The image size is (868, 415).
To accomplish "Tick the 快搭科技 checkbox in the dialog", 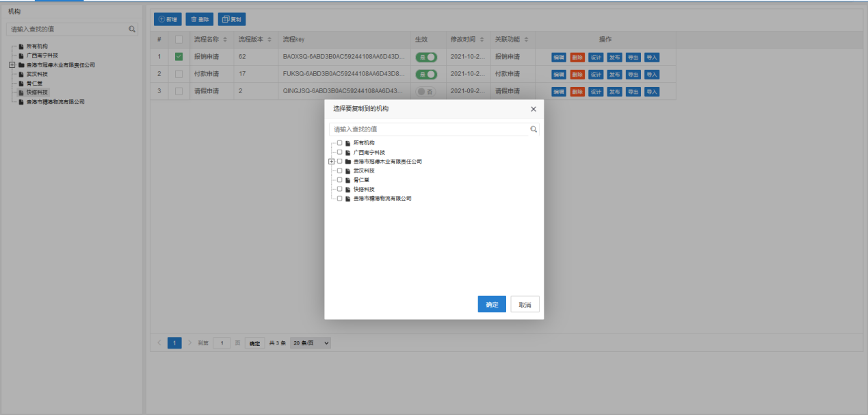I will click(x=339, y=189).
